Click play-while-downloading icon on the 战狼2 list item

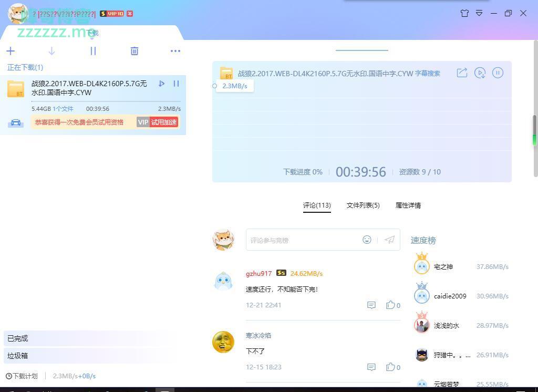pyautogui.click(x=161, y=84)
